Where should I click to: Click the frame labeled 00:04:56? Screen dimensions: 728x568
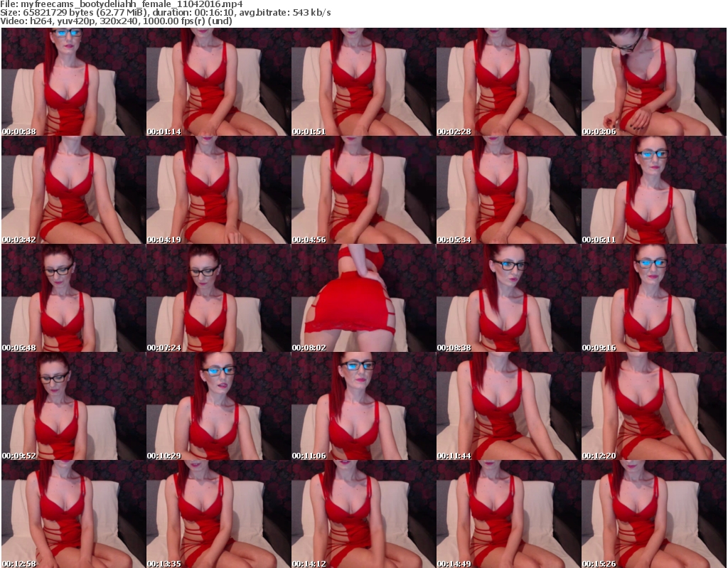tap(363, 190)
